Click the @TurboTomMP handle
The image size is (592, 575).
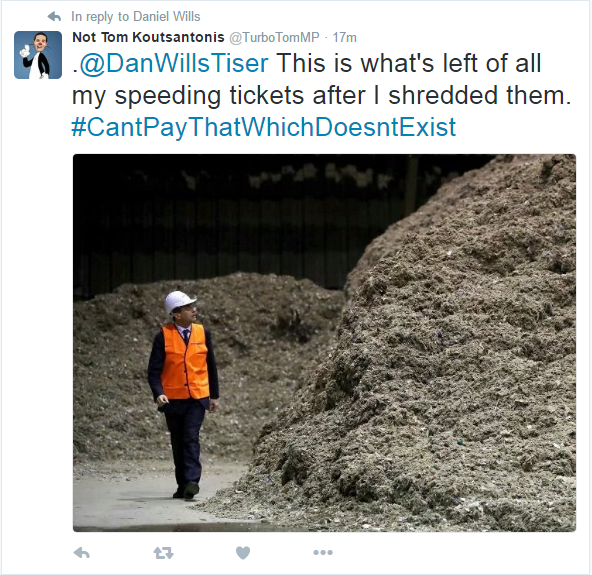pyautogui.click(x=274, y=37)
